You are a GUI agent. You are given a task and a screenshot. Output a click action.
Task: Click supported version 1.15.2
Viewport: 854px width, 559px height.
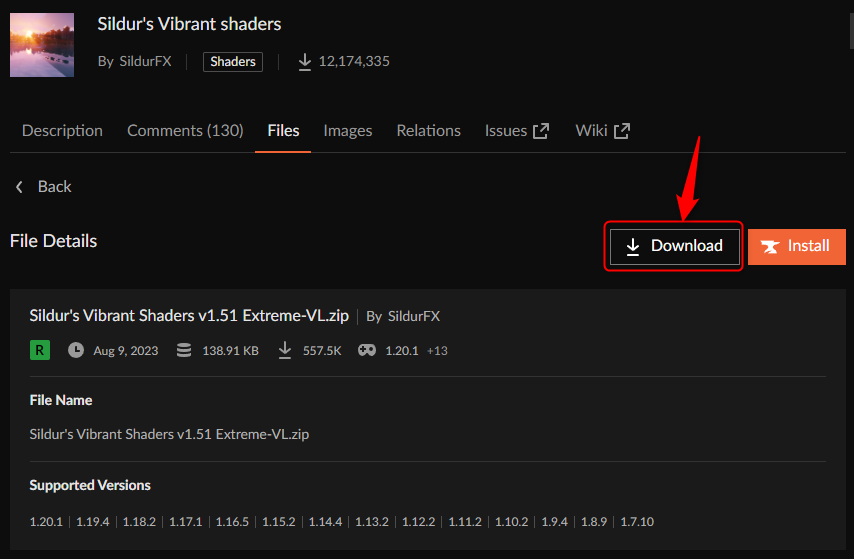coord(279,522)
